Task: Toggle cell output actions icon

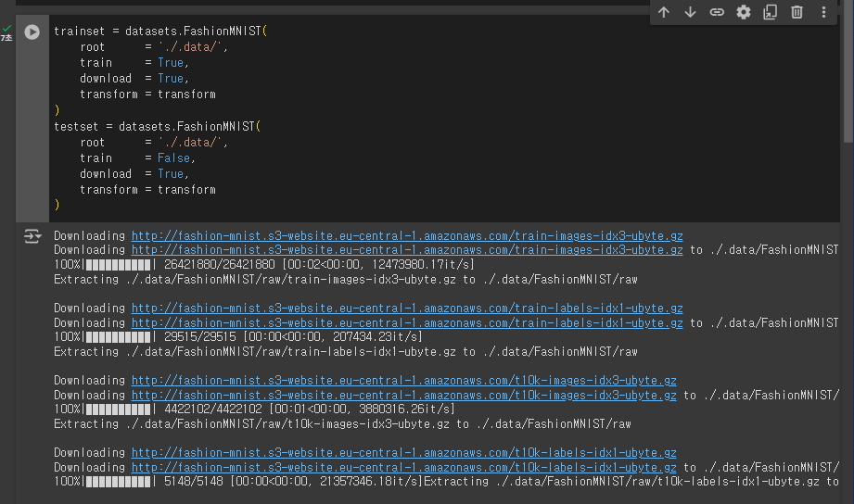Action: [x=32, y=236]
